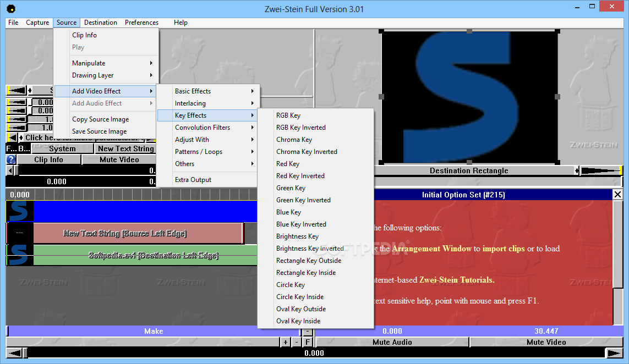Apply the RGB Key effect

click(316, 115)
